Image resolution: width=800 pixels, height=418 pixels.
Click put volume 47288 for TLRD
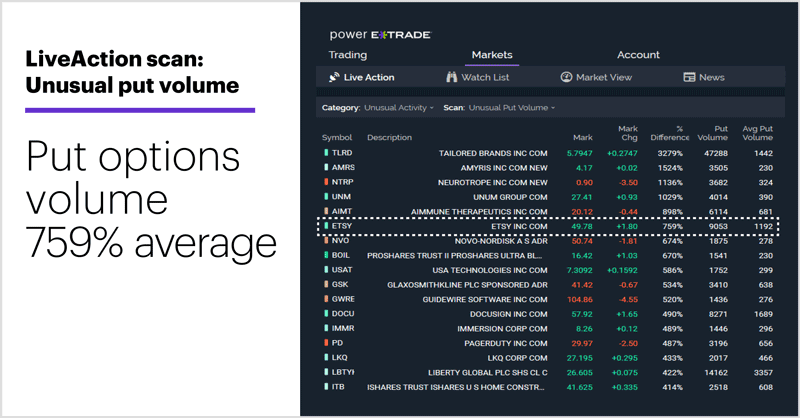(x=716, y=153)
